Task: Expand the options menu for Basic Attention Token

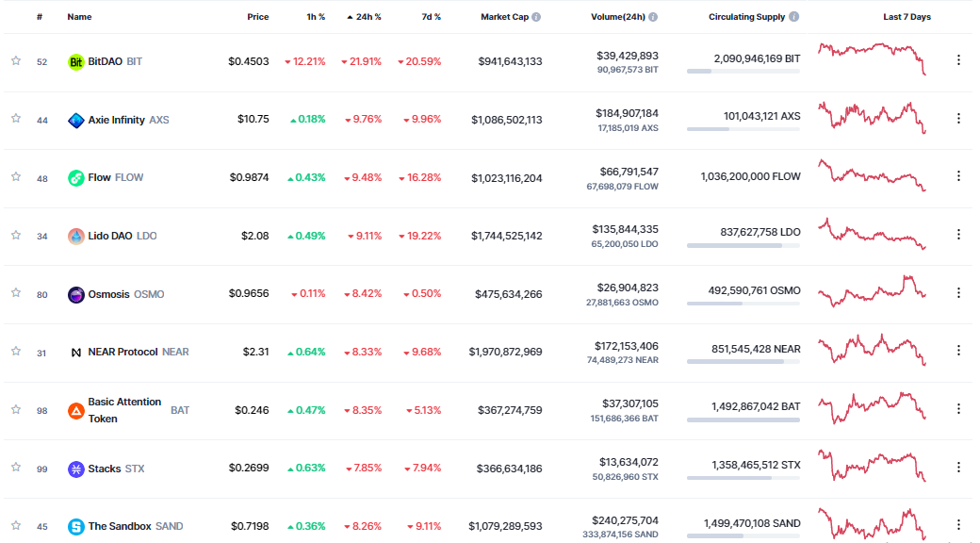Action: 958,409
